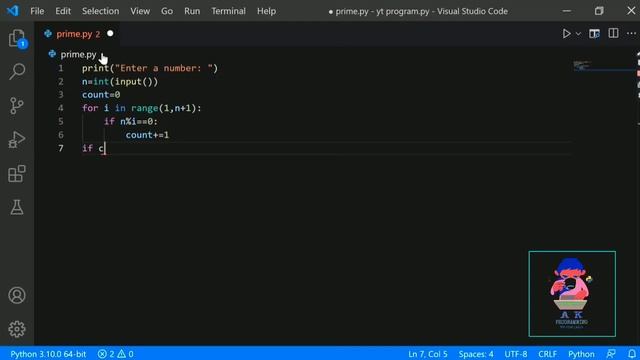Click line number 1 in gutter

tap(61, 68)
